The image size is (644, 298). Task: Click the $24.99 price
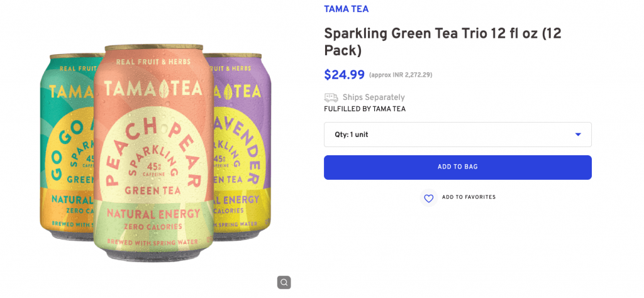344,75
